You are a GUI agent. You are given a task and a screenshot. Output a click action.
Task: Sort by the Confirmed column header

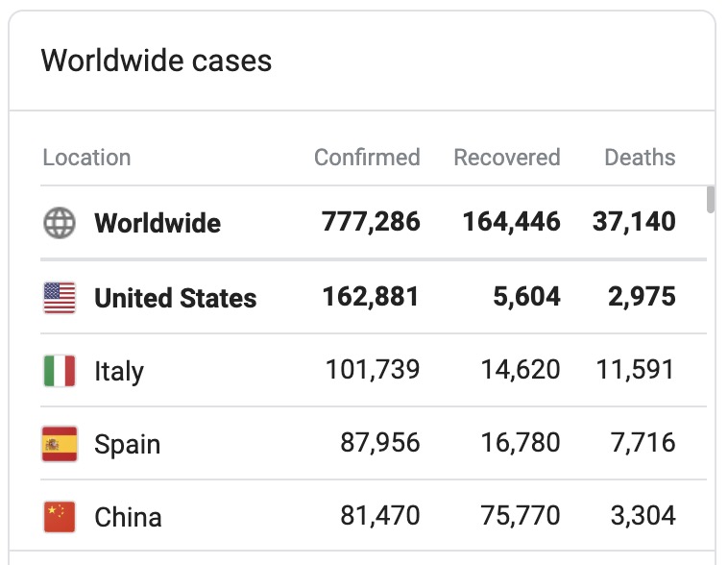pyautogui.click(x=367, y=158)
